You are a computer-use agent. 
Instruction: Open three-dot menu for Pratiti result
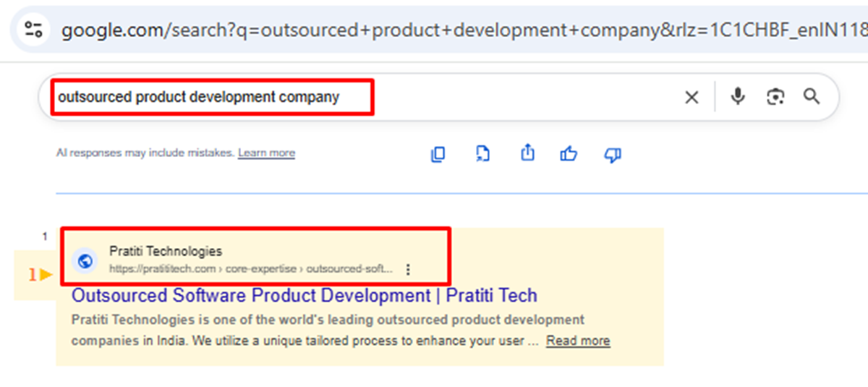click(x=408, y=269)
